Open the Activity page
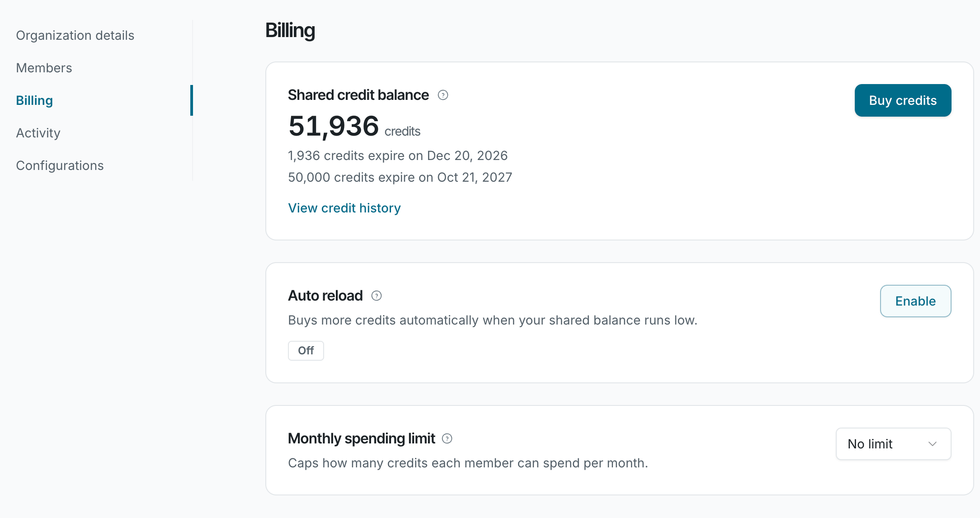The width and height of the screenshot is (980, 518). [x=38, y=133]
